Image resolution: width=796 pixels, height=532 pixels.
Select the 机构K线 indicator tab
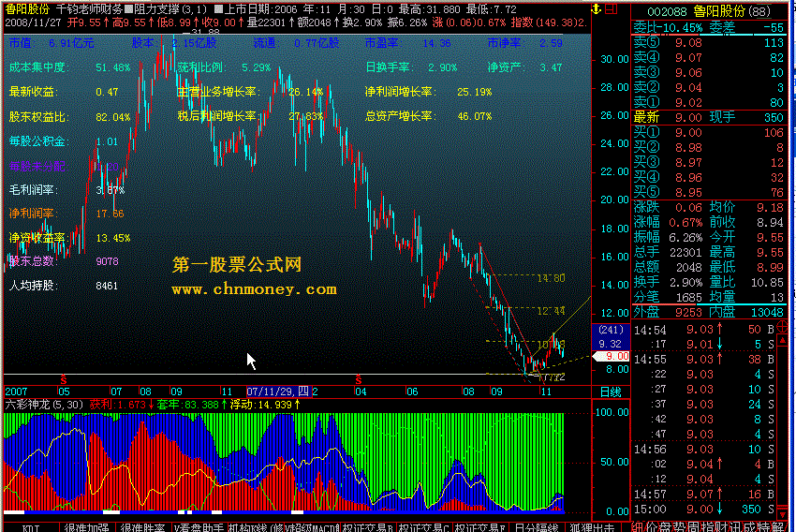(x=256, y=528)
